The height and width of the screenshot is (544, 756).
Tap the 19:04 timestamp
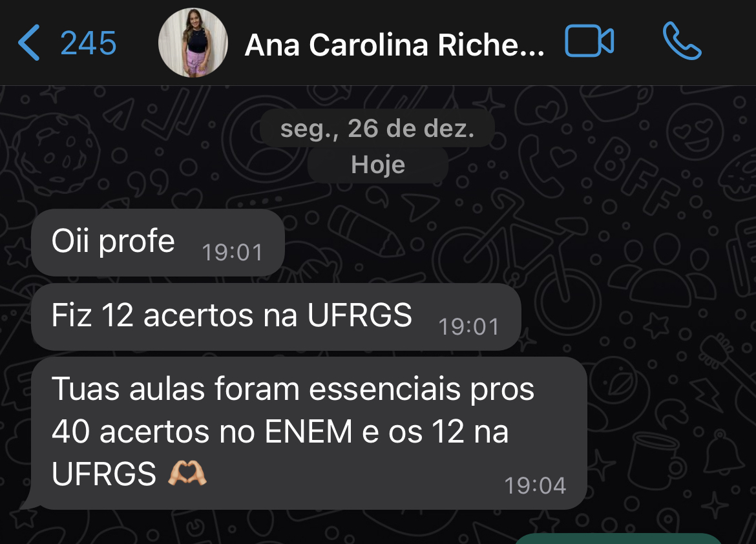(535, 486)
